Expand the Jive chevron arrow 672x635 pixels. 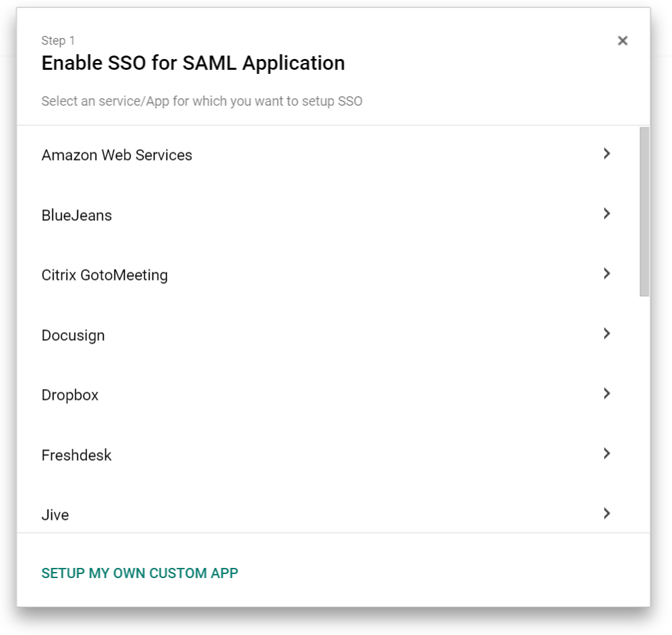coord(606,513)
